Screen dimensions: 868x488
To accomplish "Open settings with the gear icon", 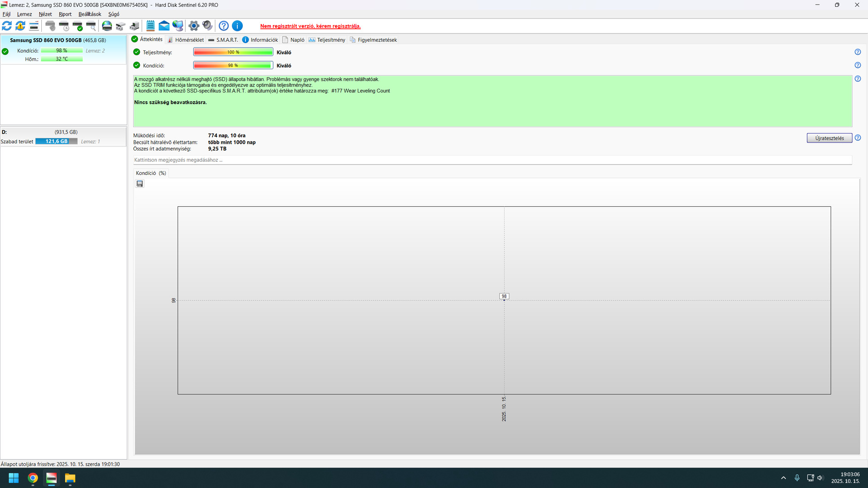I will (194, 26).
